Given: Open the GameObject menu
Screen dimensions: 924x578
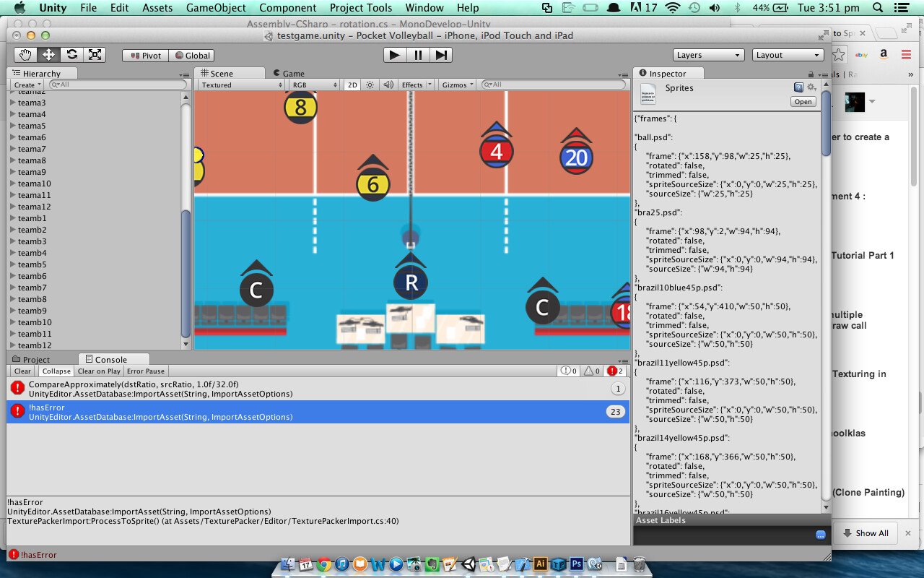Looking at the screenshot, I should pyautogui.click(x=215, y=8).
